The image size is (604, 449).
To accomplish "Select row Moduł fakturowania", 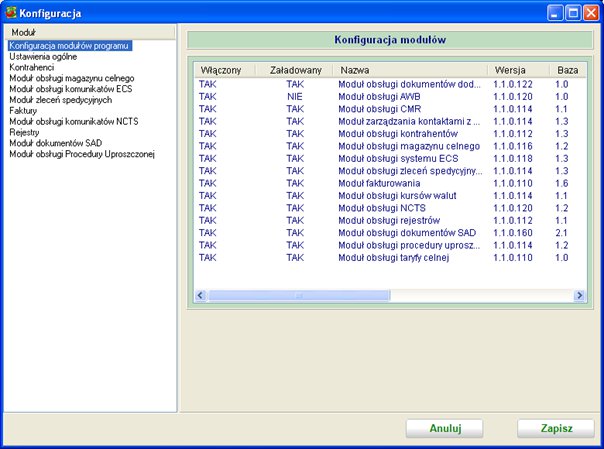I will 390,183.
